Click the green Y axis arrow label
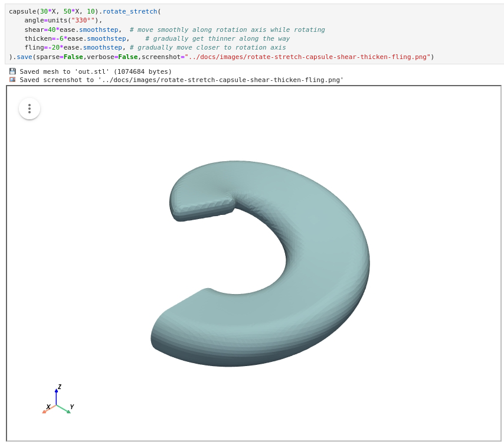This screenshot has height=444, width=504. point(72,407)
